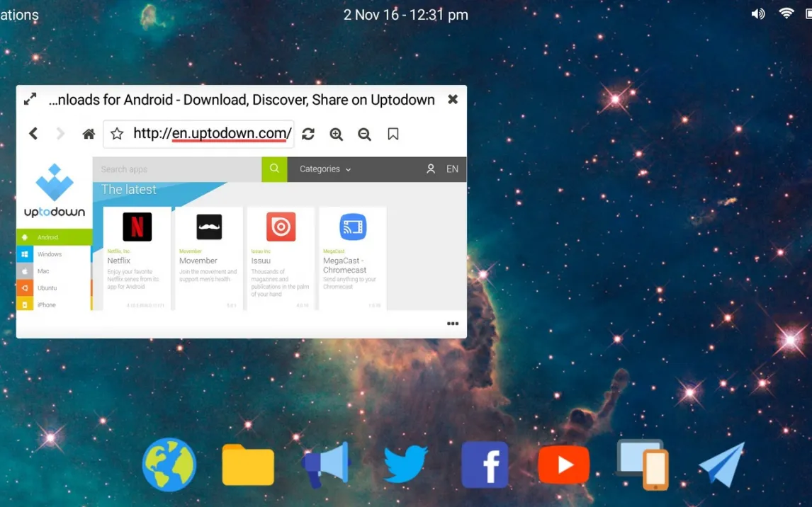
Task: Open the three-dots more options menu
Action: click(453, 324)
